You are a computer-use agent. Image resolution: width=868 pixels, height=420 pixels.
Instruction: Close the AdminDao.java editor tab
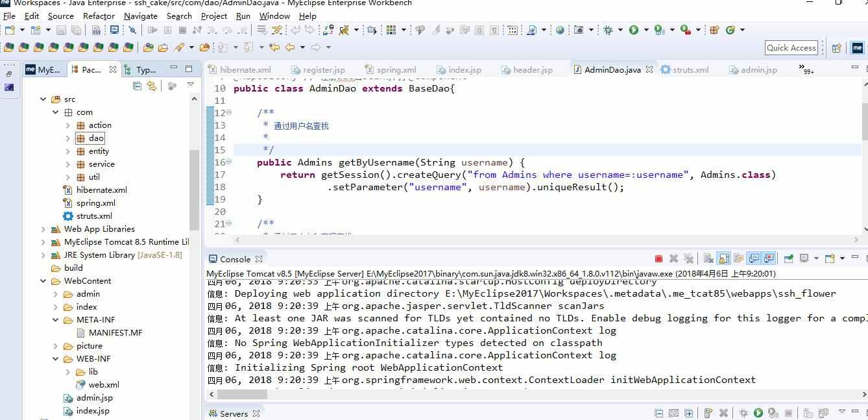pyautogui.click(x=649, y=69)
